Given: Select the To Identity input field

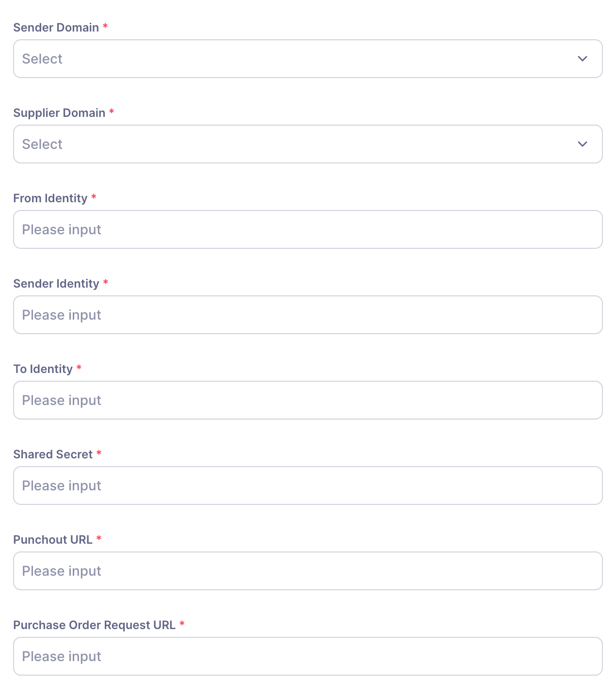Looking at the screenshot, I should pos(308,400).
